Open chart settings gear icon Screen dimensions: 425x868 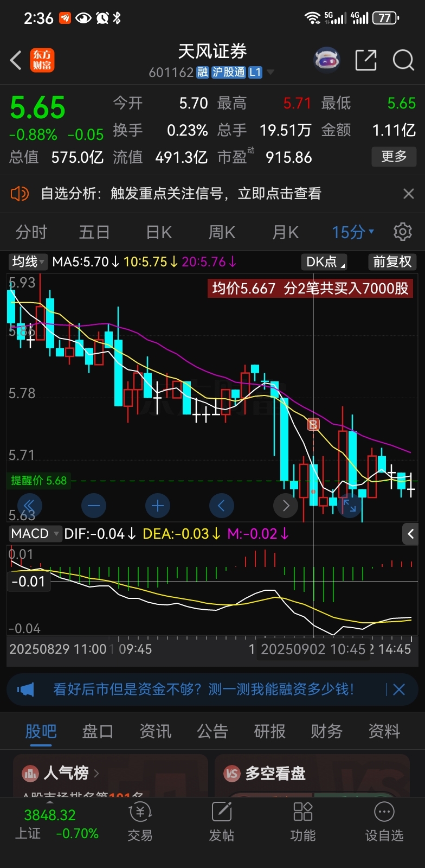402,232
